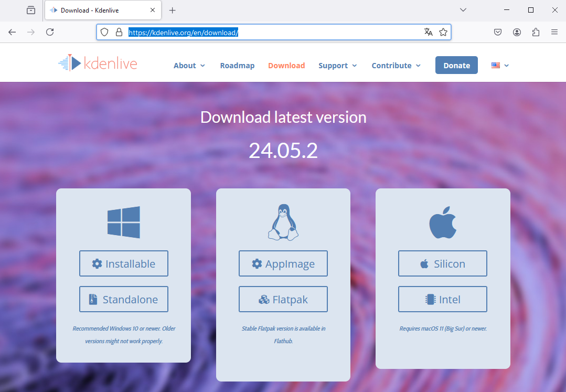List all tabs with the chevron button
This screenshot has width=566, height=392.
click(463, 10)
